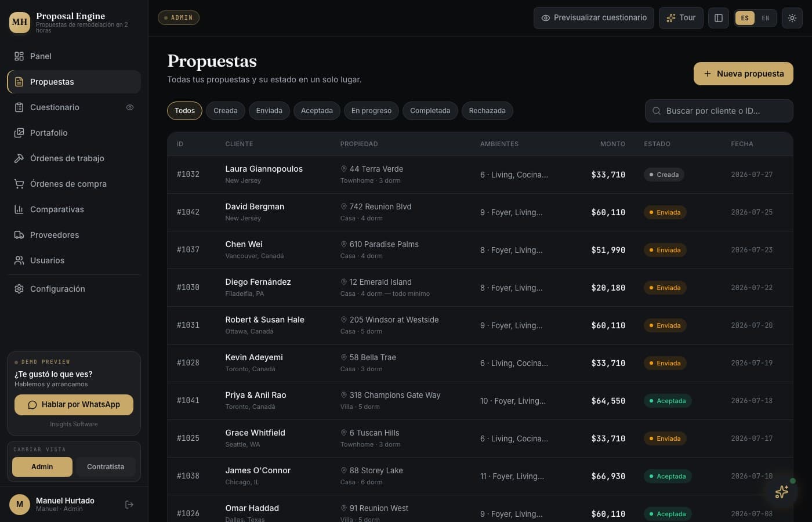Click Hablar por WhatsApp

(x=74, y=405)
